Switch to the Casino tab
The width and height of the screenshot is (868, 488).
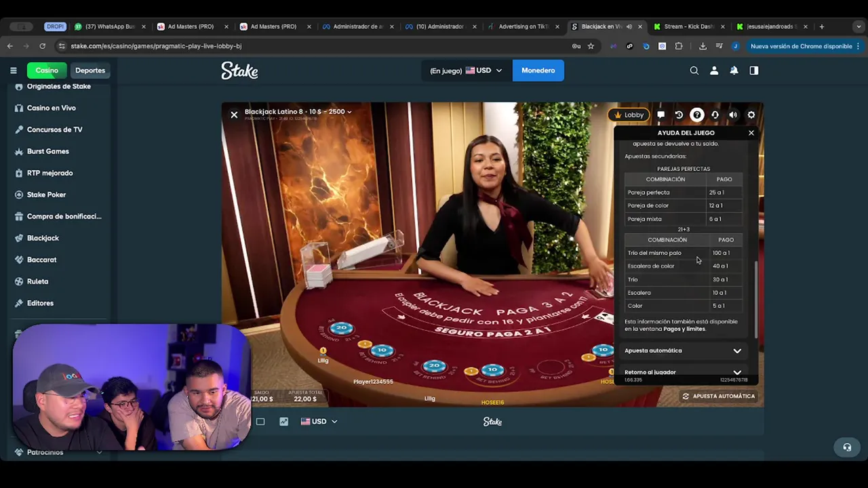[x=47, y=70]
